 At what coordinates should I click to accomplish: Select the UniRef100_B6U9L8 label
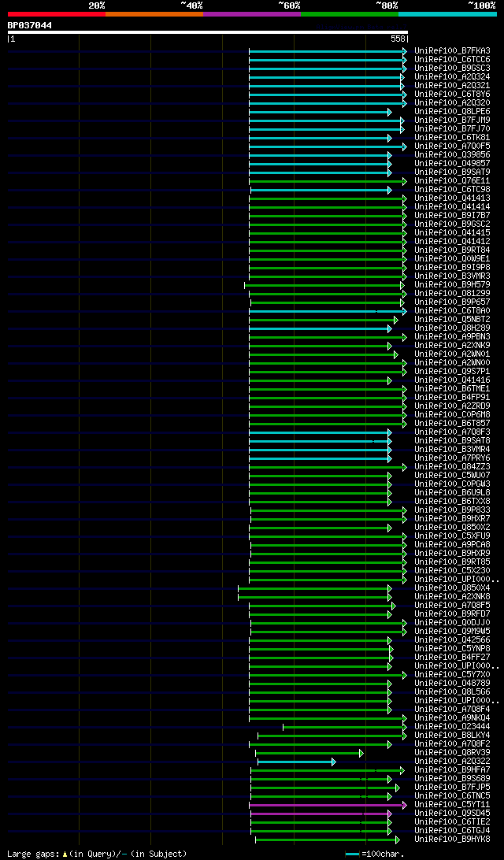(x=453, y=492)
